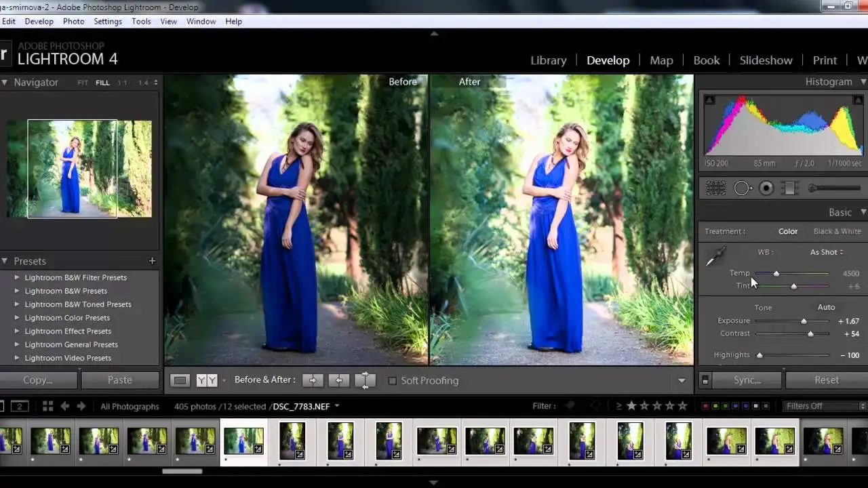868x488 pixels.
Task: Open the Filters Off dropdown
Action: click(x=824, y=406)
